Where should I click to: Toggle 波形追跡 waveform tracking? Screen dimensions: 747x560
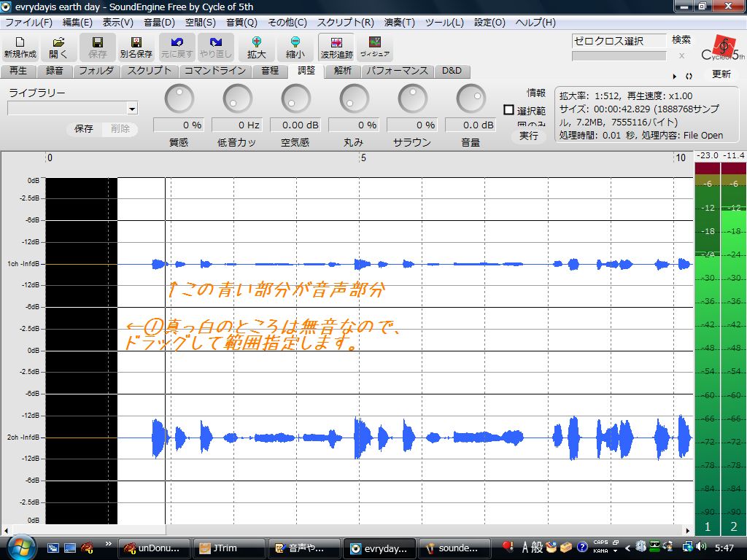(x=336, y=47)
